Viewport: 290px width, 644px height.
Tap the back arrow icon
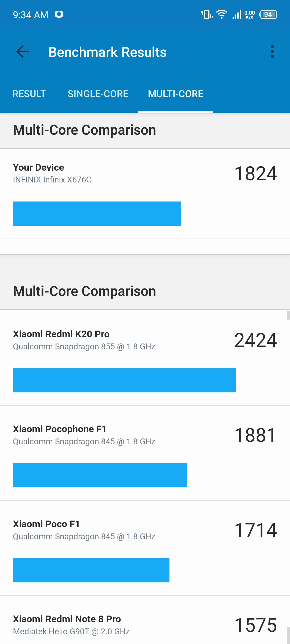23,52
